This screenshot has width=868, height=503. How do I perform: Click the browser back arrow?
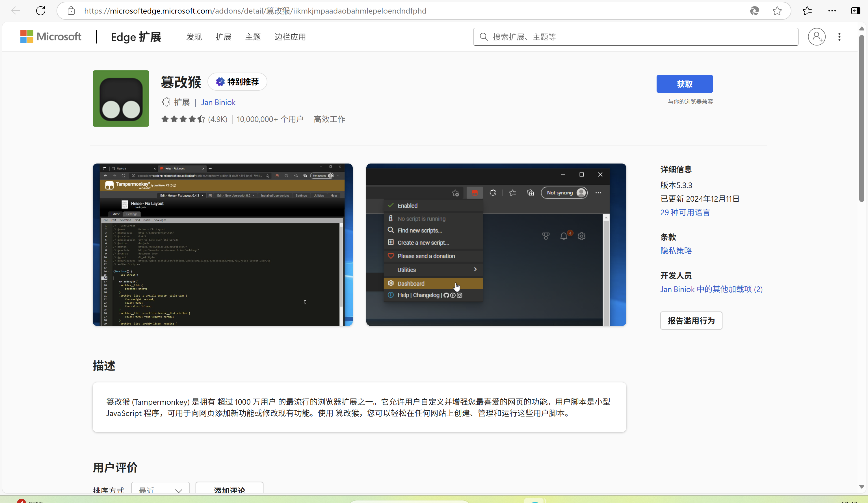pos(16,11)
